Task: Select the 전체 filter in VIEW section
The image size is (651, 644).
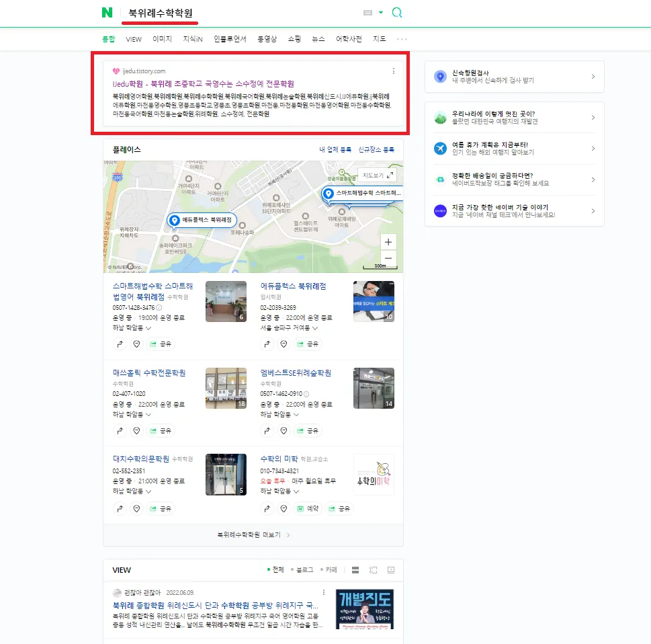Action: coord(275,569)
